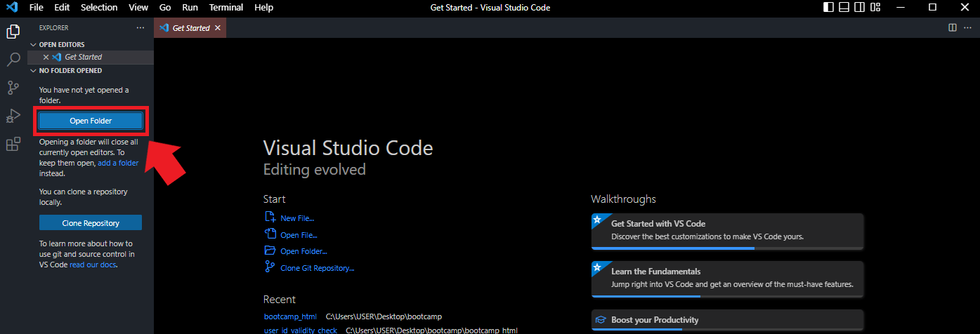This screenshot has height=334, width=980.
Task: Click the Walkthroughs heading
Action: [x=623, y=199]
